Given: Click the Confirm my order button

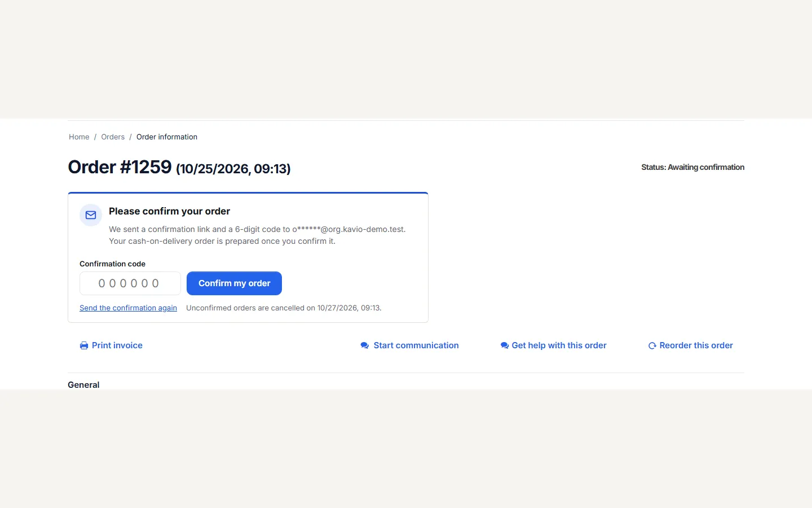Looking at the screenshot, I should point(234,283).
